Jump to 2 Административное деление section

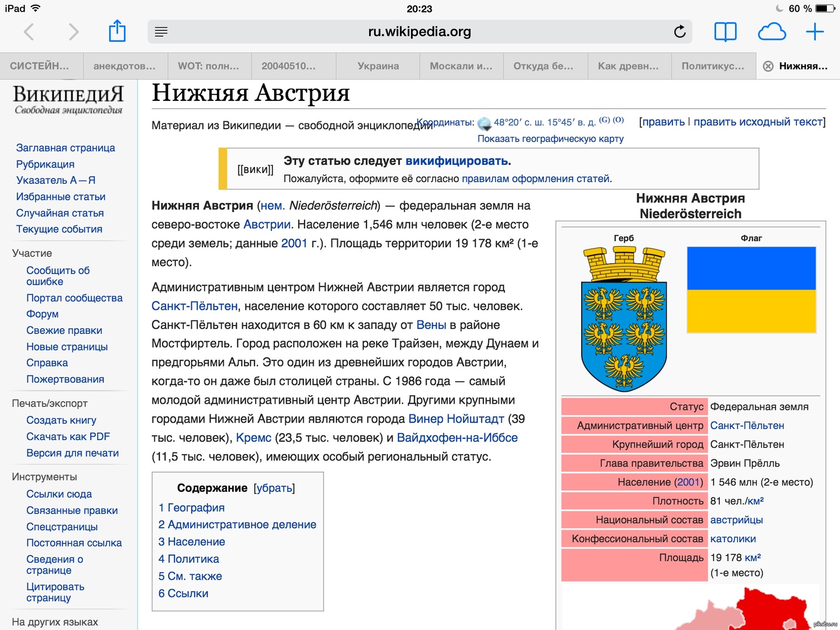click(x=237, y=525)
